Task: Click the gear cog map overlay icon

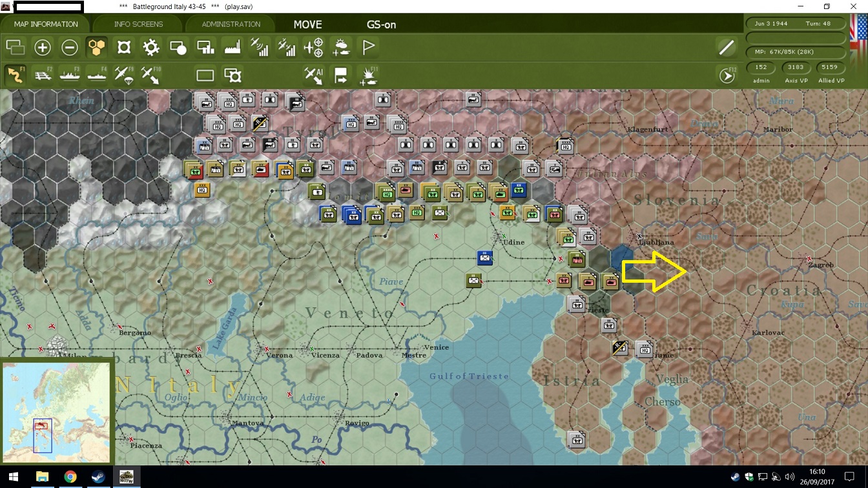Action: pos(151,47)
